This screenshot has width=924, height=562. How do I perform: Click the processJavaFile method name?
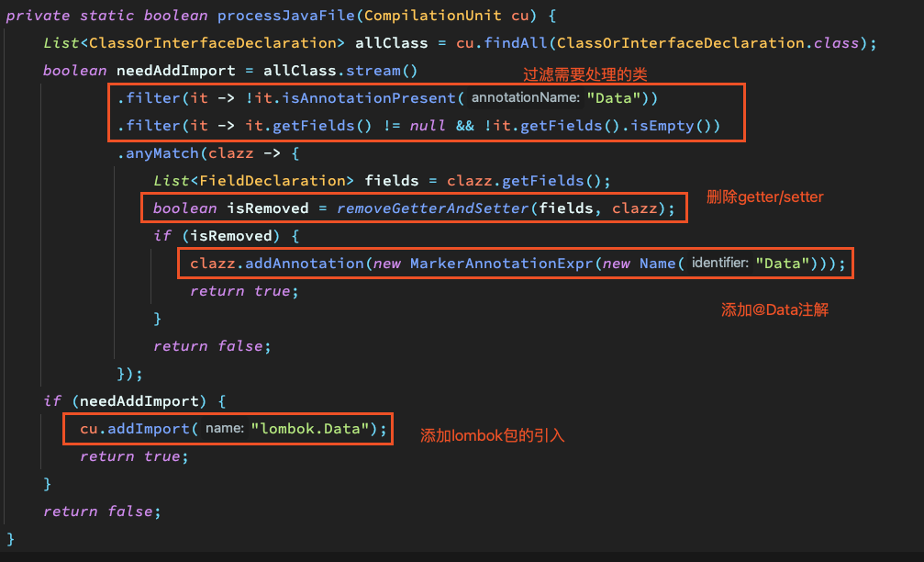click(x=285, y=16)
